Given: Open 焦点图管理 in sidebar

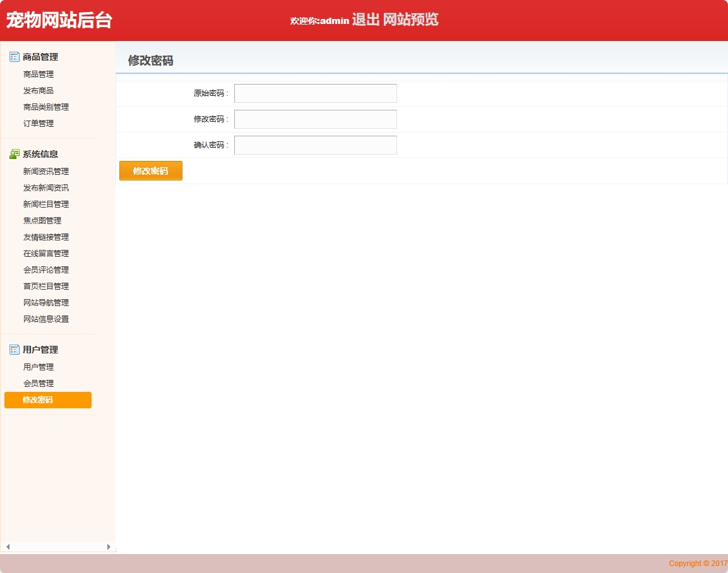Looking at the screenshot, I should [42, 221].
